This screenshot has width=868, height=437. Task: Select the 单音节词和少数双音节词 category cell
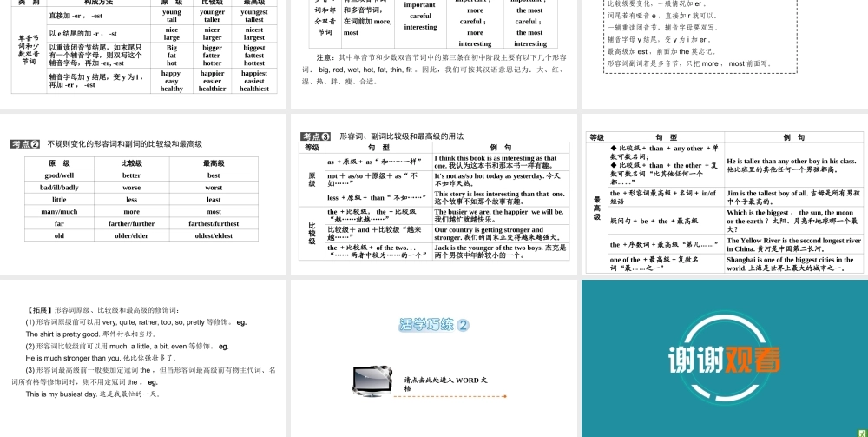[x=30, y=50]
